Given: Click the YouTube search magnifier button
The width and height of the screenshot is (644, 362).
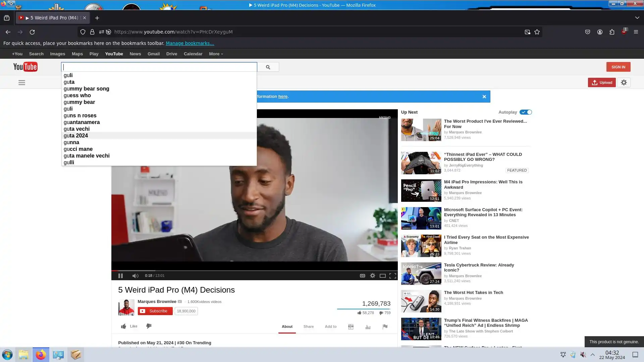Looking at the screenshot, I should pos(268,67).
